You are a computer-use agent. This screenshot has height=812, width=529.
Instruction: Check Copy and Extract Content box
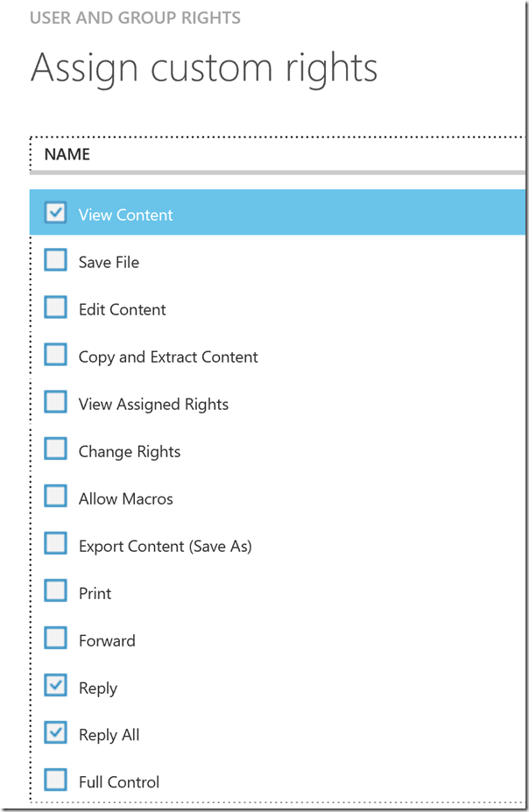(x=55, y=355)
